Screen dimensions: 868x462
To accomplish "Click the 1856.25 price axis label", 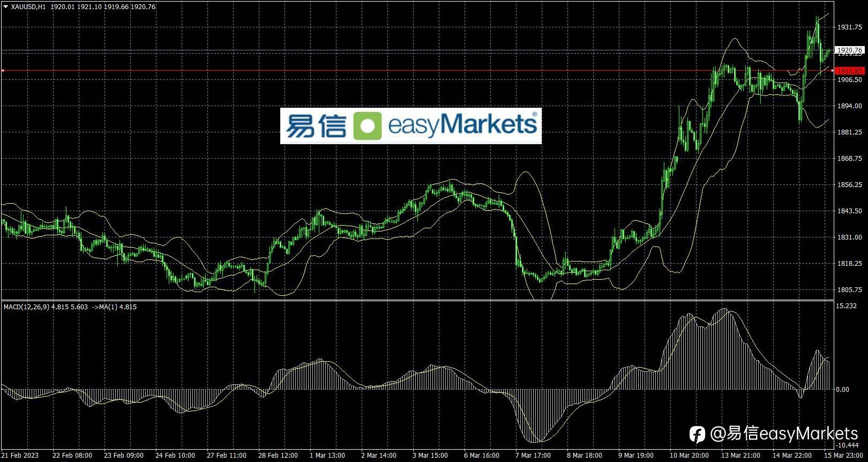I will point(850,185).
